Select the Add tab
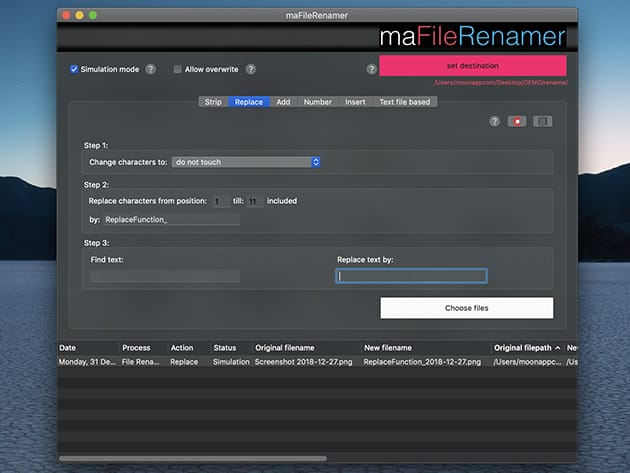This screenshot has height=473, width=630. click(283, 102)
